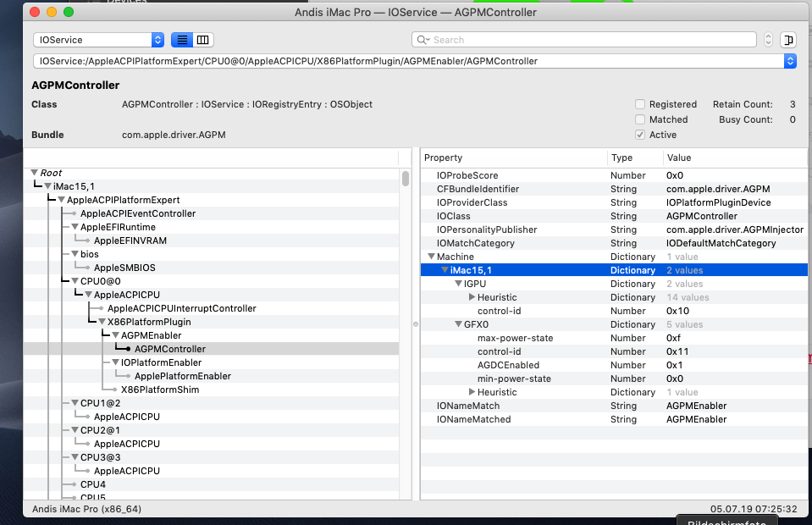This screenshot has width=812, height=525.
Task: Select AppleACPIEventController in the tree
Action: (x=138, y=213)
